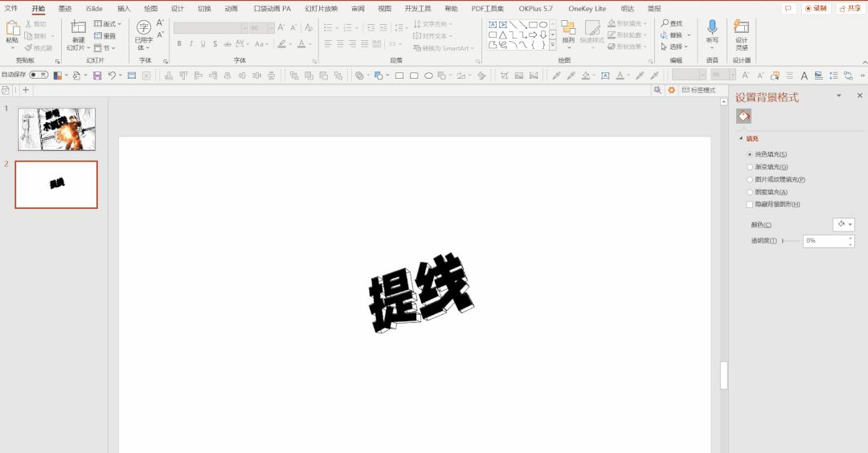Collapse the 填充 fill section
This screenshot has width=868, height=453.
tap(741, 139)
